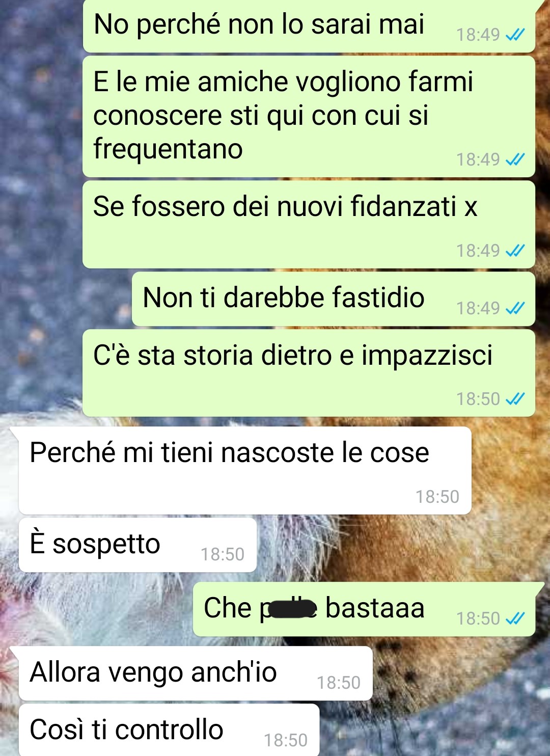Tap the 'Così ti controllo' message bubble
The width and height of the screenshot is (550, 756).
(169, 730)
